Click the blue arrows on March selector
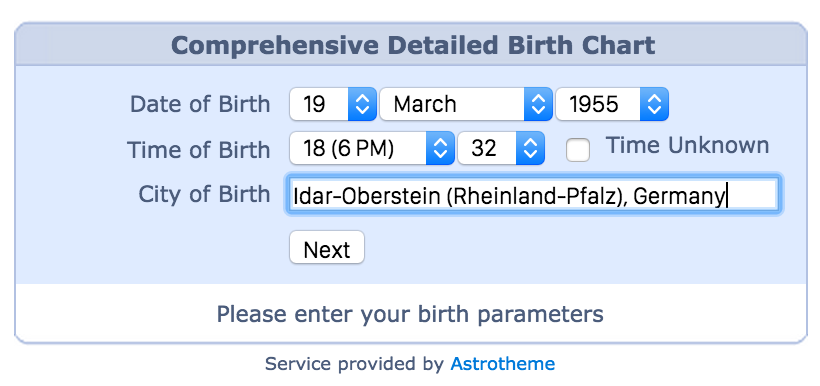Image resolution: width=820 pixels, height=386 pixels. (538, 104)
